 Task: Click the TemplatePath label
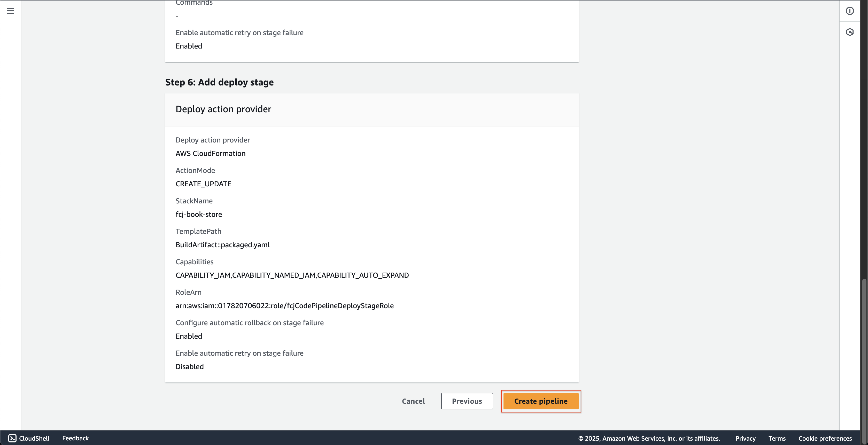pos(198,231)
